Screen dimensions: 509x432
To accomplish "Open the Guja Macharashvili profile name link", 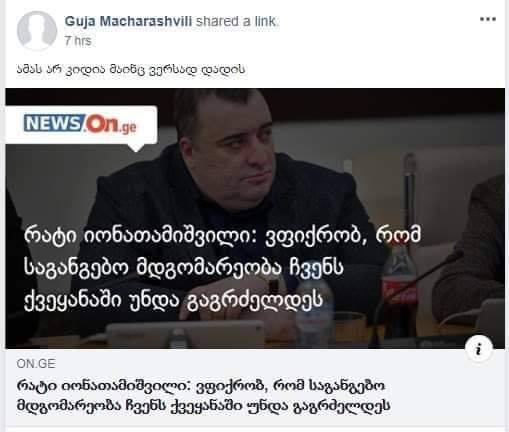I will 128,21.
